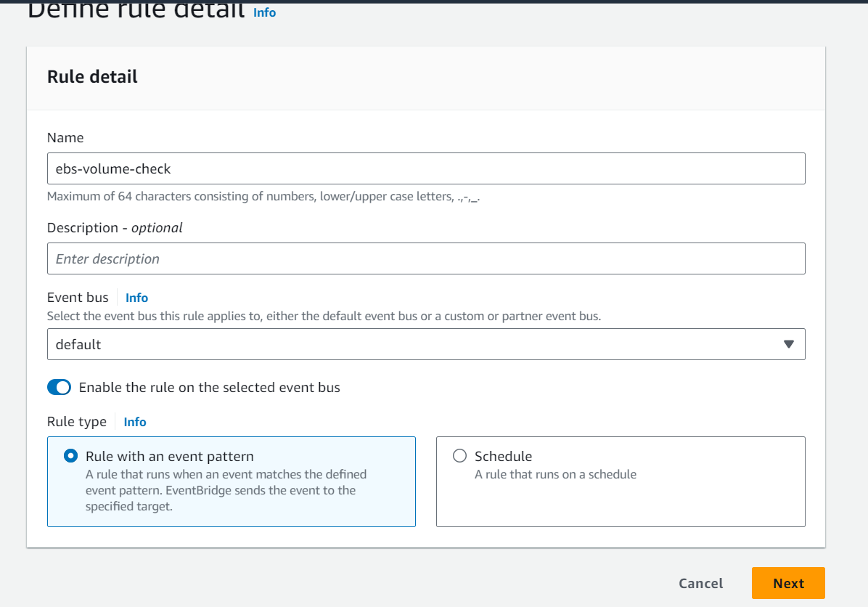
Task: Click the Schedule rule type card
Action: [621, 482]
